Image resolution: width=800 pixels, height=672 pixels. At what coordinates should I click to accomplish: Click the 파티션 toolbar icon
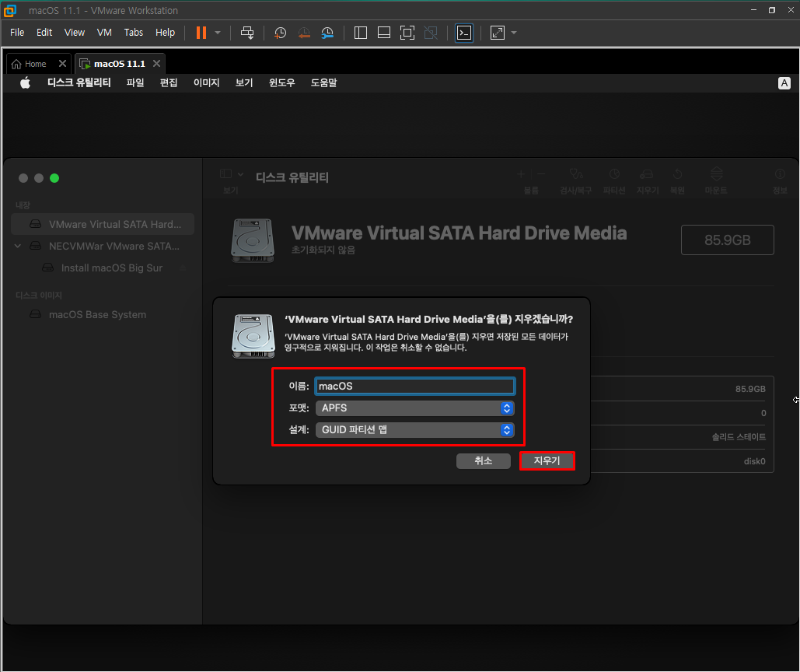coord(614,174)
